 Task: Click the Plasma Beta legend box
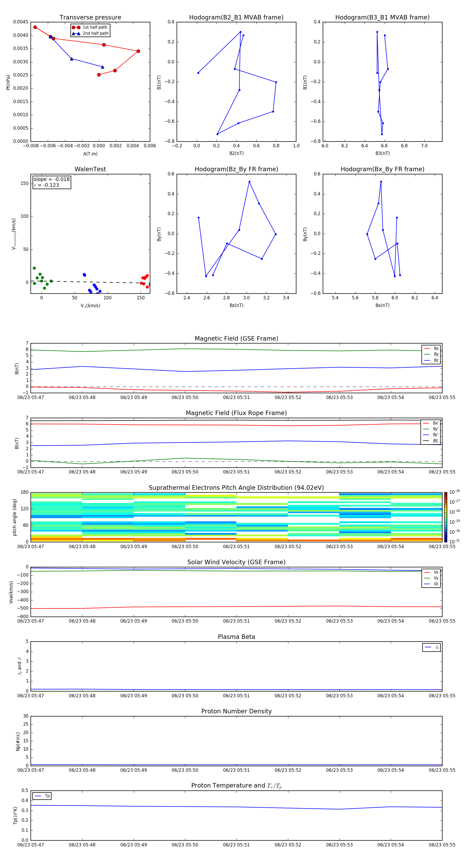pyautogui.click(x=431, y=647)
